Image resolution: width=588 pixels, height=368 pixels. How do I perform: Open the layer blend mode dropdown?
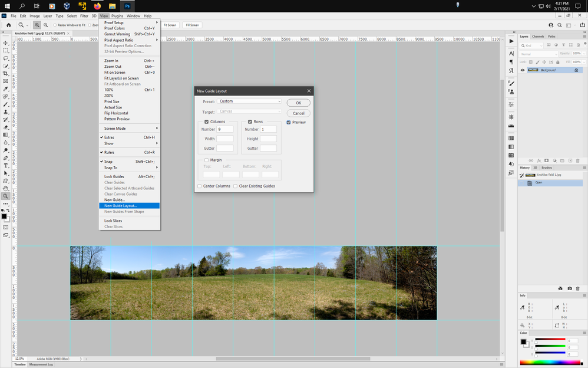[538, 54]
